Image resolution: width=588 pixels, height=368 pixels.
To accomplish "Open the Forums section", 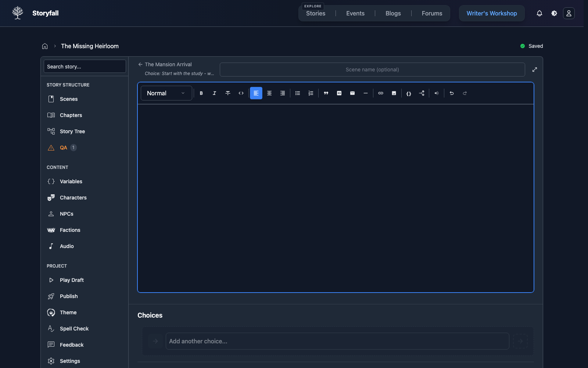I will [x=431, y=13].
